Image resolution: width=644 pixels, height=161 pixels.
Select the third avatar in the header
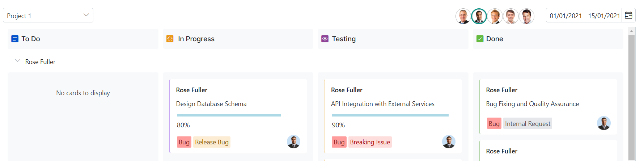tap(495, 16)
